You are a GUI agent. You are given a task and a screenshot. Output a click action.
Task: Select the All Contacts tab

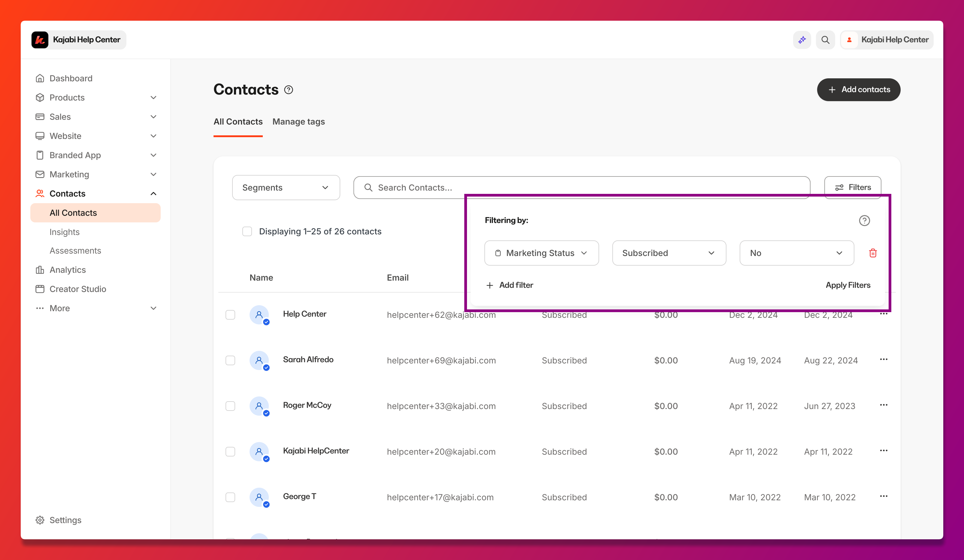pyautogui.click(x=238, y=122)
